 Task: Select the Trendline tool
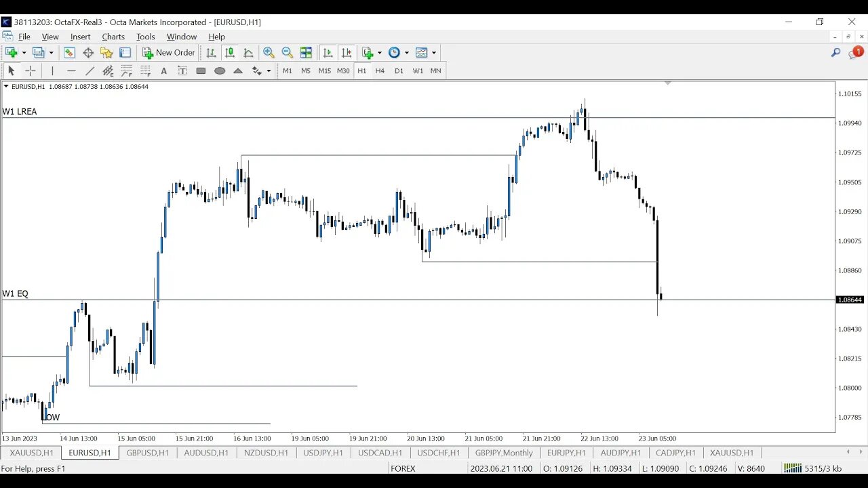[90, 70]
